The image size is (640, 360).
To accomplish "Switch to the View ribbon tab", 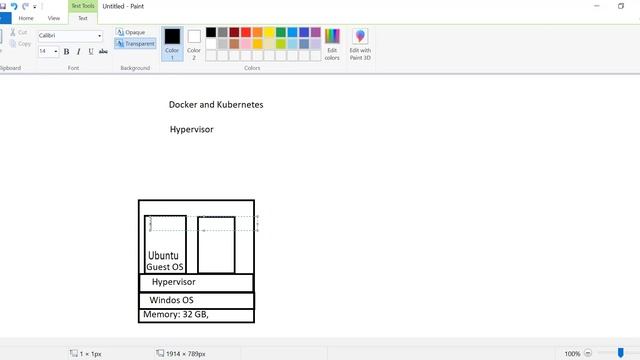I will [53, 18].
